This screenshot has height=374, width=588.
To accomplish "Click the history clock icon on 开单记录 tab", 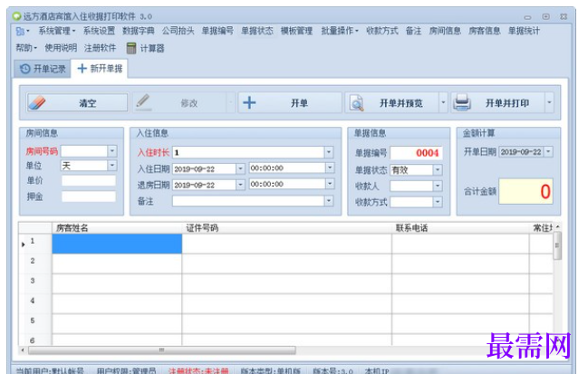I will [x=24, y=69].
